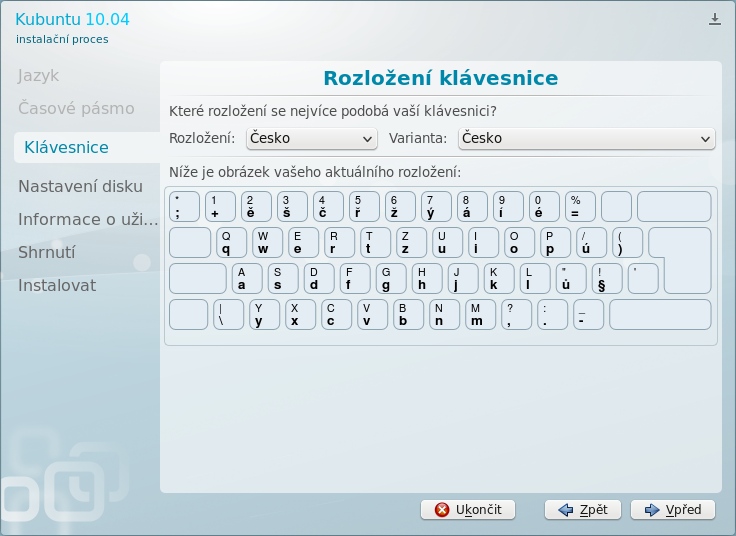The image size is (736, 536).
Task: Click the Kubuntu 10.04 title text
Action: [72, 19]
